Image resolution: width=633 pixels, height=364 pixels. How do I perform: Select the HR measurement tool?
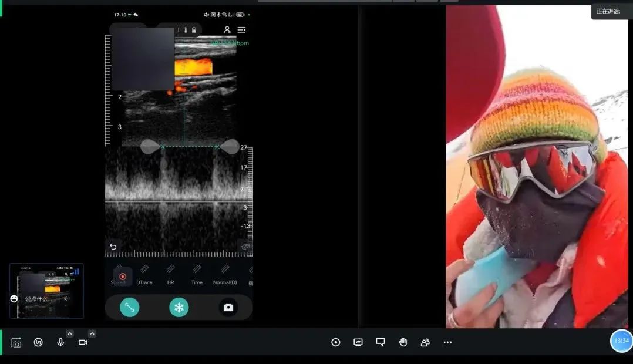point(170,275)
